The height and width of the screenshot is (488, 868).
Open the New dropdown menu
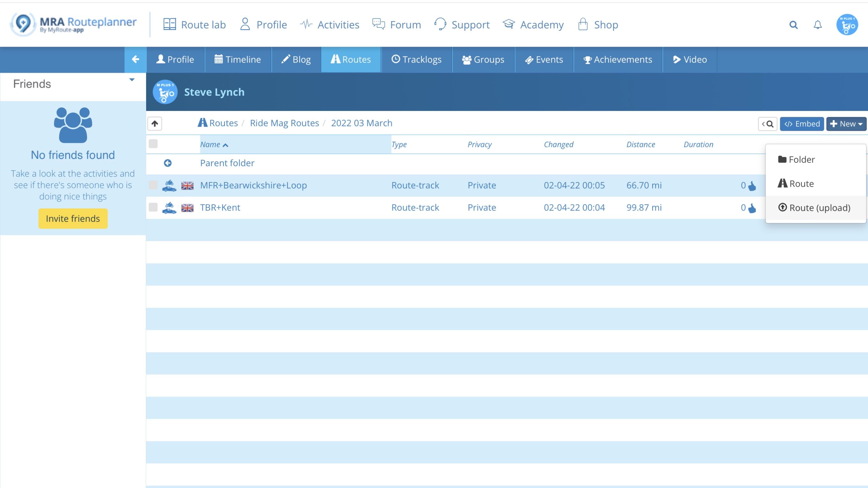pyautogui.click(x=846, y=124)
